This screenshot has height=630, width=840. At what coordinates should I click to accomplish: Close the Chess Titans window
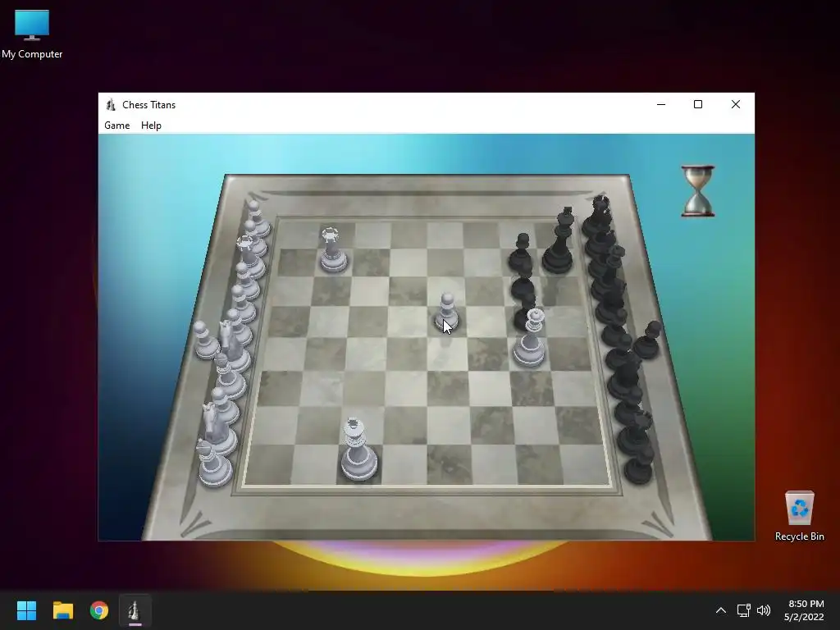[x=736, y=104]
